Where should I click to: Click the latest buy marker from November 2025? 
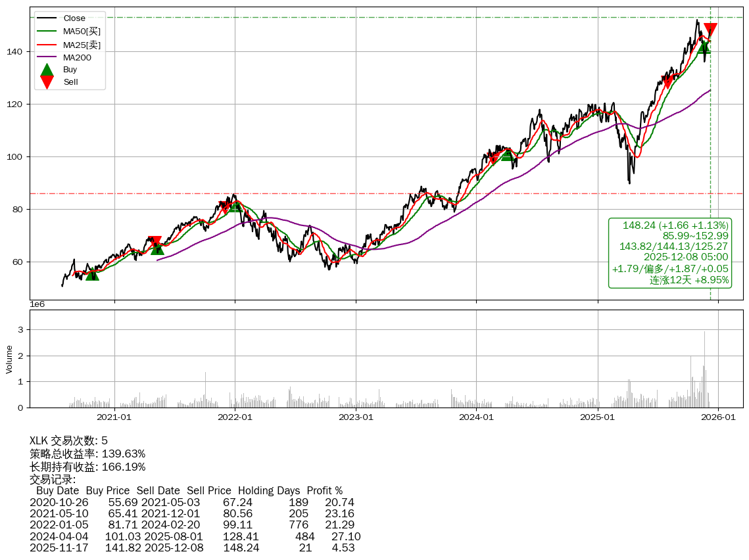[704, 47]
